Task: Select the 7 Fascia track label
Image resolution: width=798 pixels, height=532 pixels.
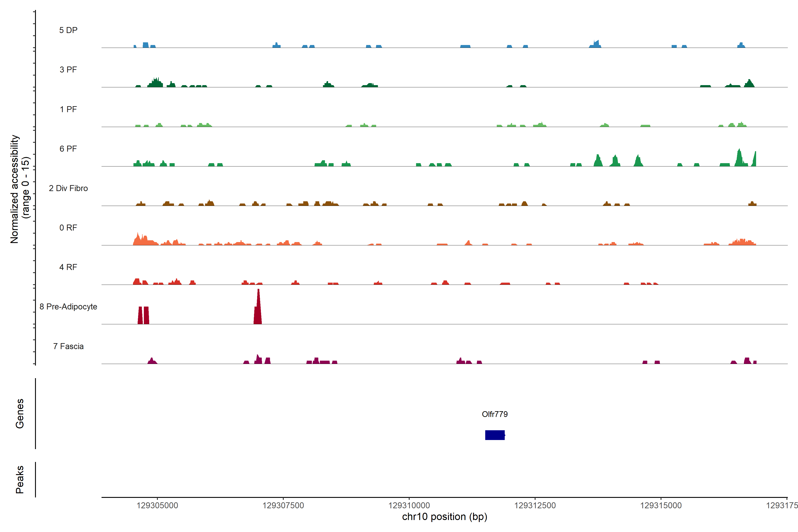Action: click(68, 346)
